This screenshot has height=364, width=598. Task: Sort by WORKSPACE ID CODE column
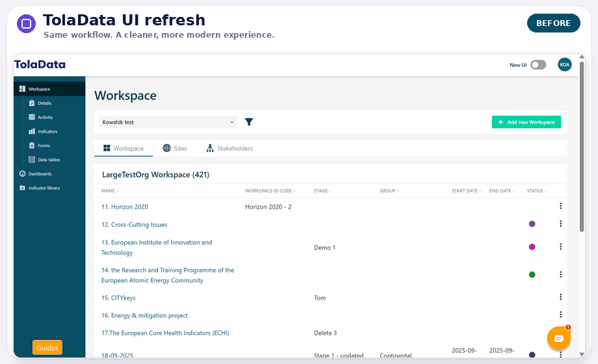tap(270, 191)
